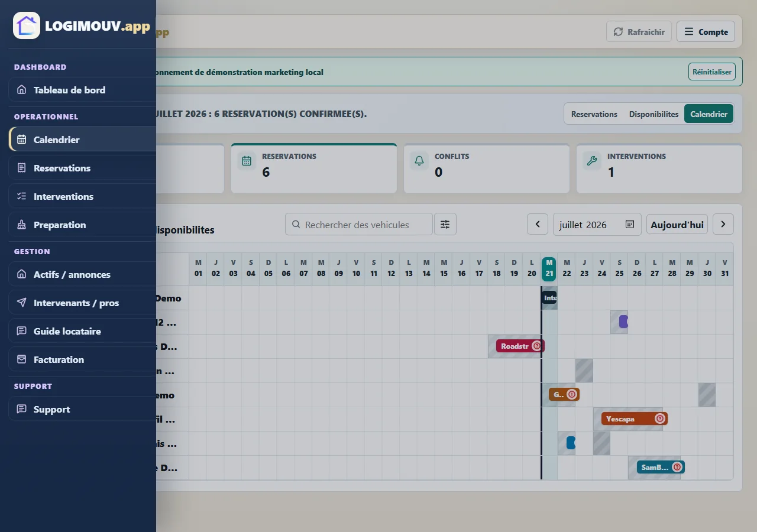Click the calendar icon on Reservations card
Image resolution: width=757 pixels, height=532 pixels.
point(247,161)
